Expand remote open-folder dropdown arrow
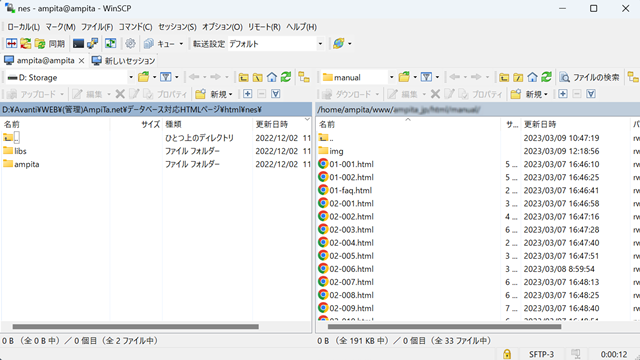This screenshot has width=640, height=360. click(x=415, y=77)
